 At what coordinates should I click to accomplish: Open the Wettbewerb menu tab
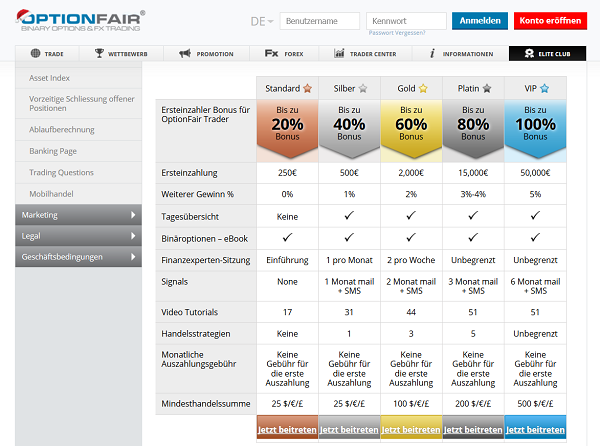[121, 54]
